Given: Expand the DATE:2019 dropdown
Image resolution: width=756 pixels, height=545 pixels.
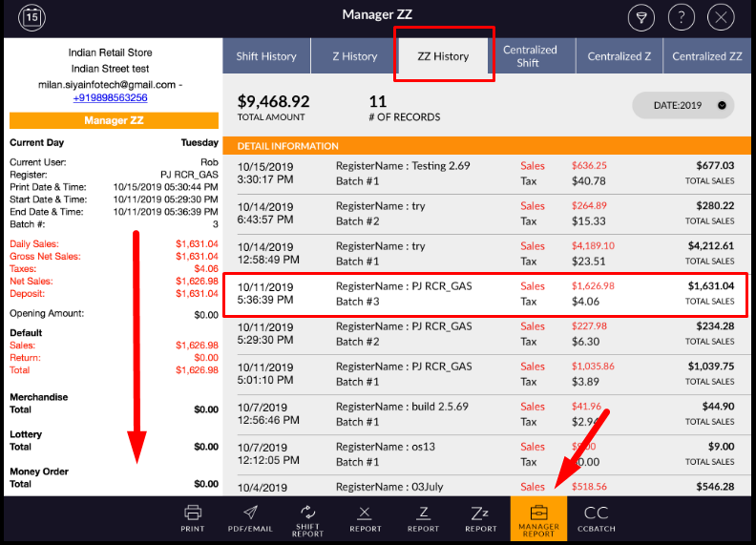Looking at the screenshot, I should pyautogui.click(x=682, y=106).
